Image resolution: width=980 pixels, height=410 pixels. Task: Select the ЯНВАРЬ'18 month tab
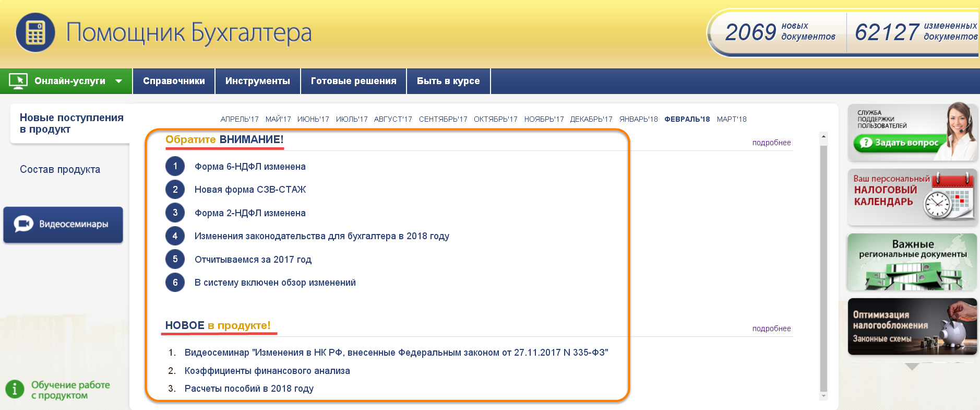(x=638, y=119)
